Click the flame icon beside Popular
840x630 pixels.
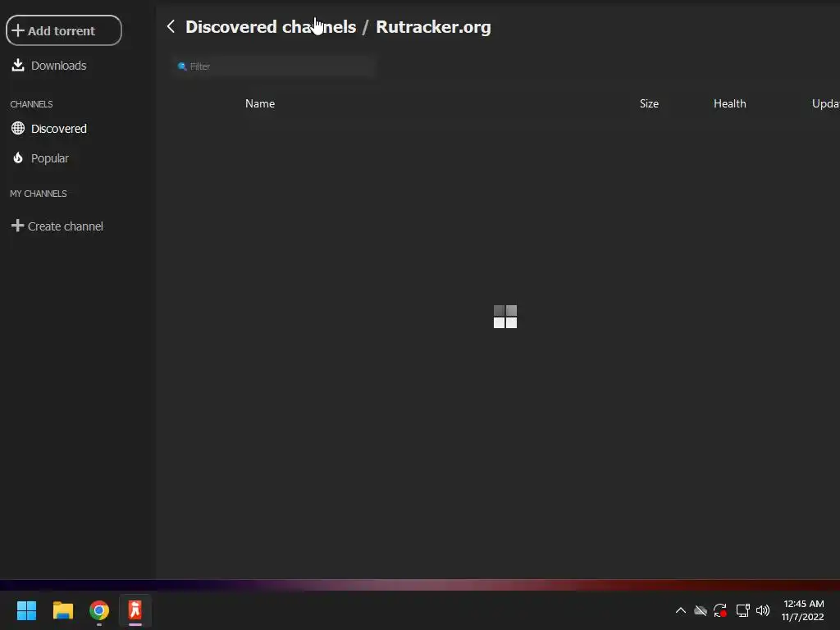(18, 157)
